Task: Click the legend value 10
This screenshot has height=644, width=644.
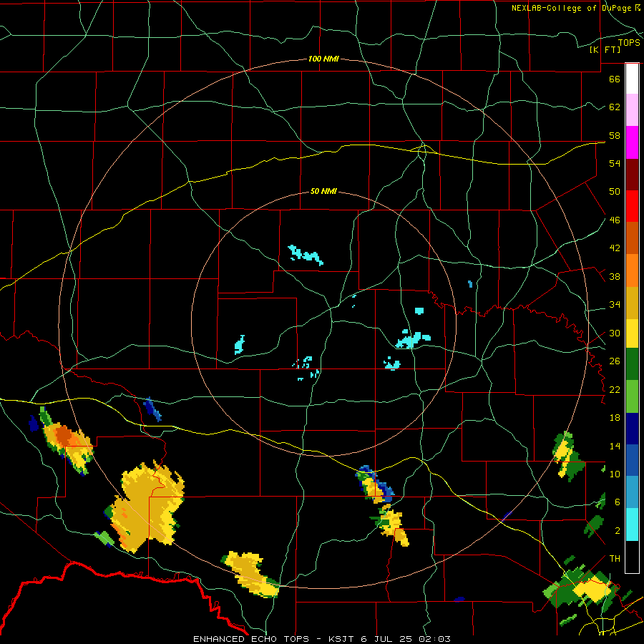Action: coord(615,474)
